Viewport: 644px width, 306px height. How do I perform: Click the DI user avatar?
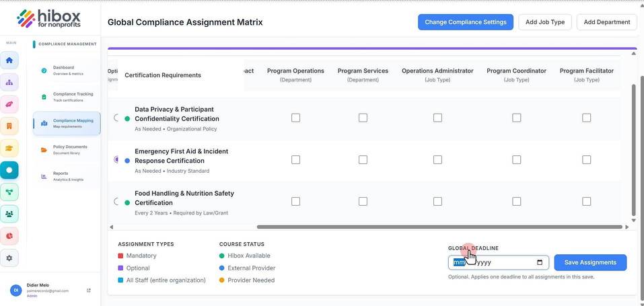click(x=15, y=290)
